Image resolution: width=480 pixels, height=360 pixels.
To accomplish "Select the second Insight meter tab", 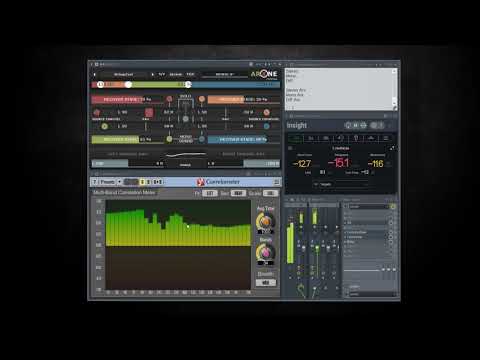I will click(x=311, y=138).
